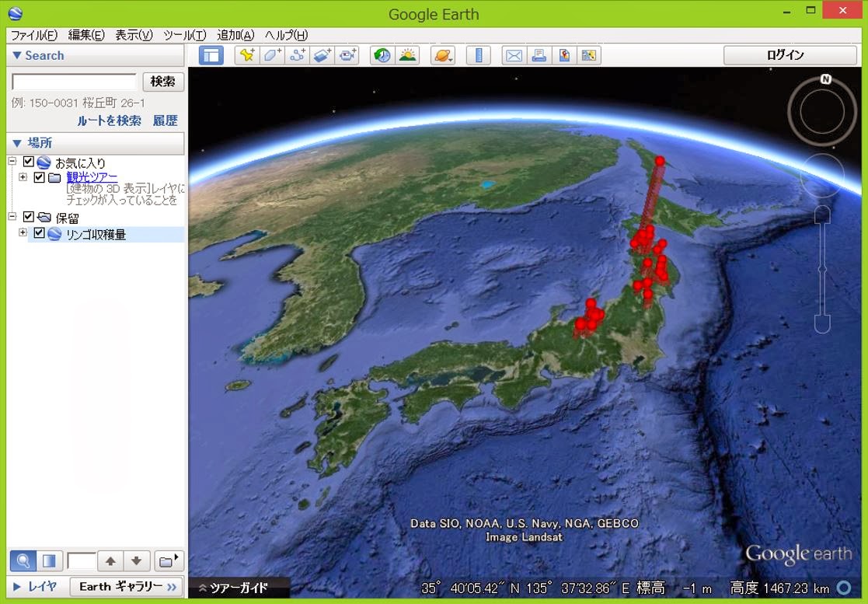This screenshot has height=604, width=868.
Task: Uncheck the リンゴ収穫量 checkbox
Action: (39, 232)
